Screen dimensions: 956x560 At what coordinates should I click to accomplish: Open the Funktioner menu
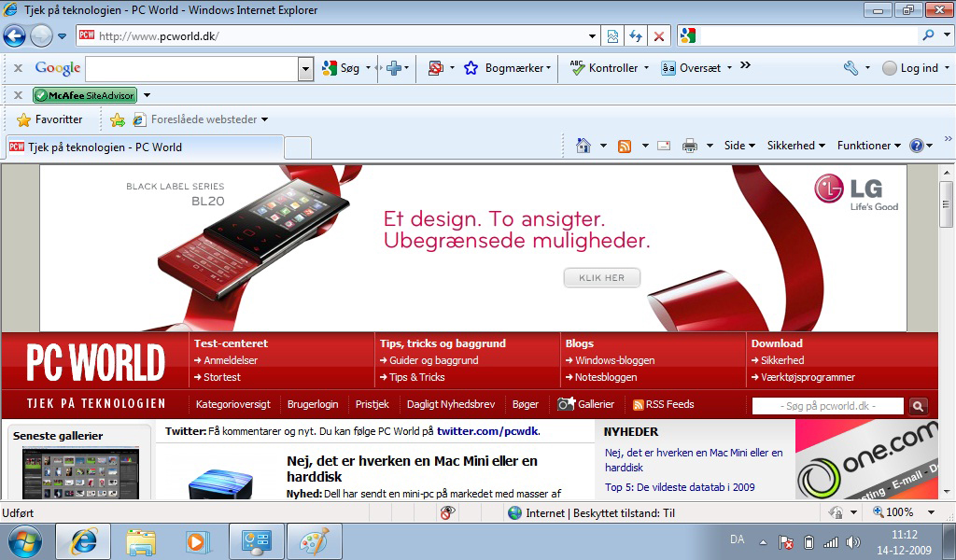point(868,146)
